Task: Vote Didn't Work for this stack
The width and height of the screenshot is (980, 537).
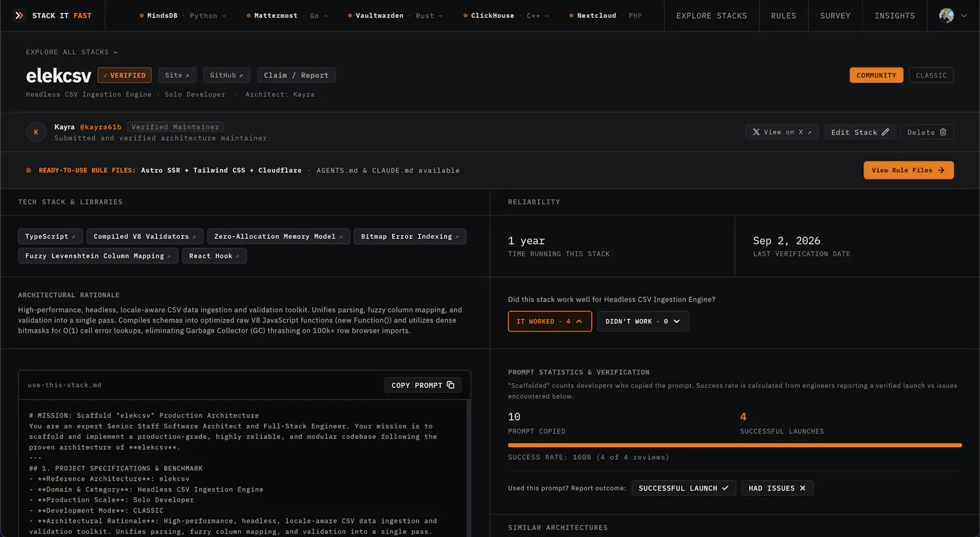Action: tap(643, 321)
